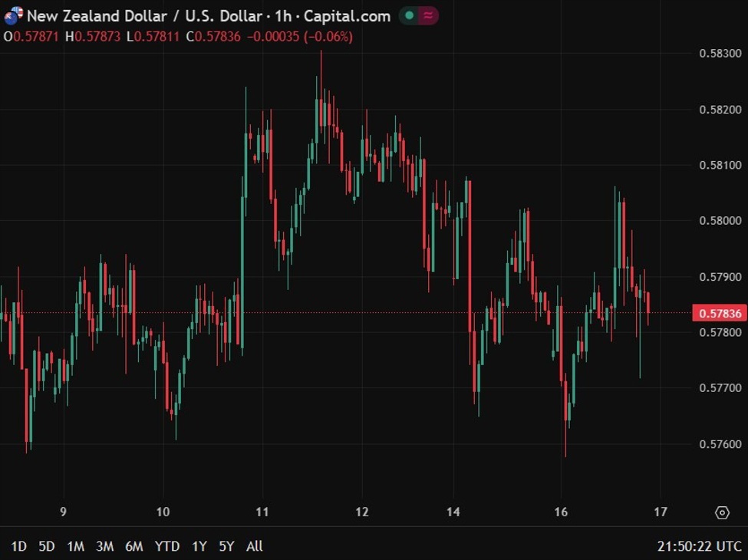748x560 pixels.
Task: Show year-to-date range with YTD
Action: (166, 546)
